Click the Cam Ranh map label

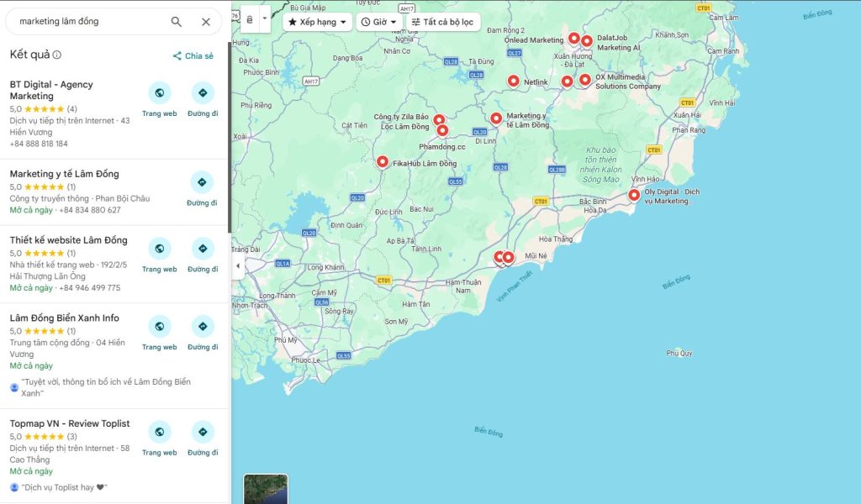[722, 51]
